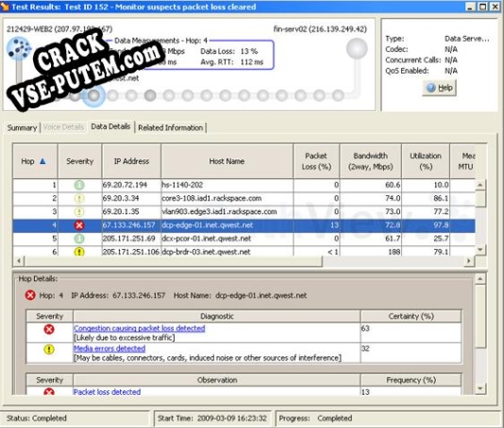Click the Diagnostic column header

pyautogui.click(x=217, y=316)
